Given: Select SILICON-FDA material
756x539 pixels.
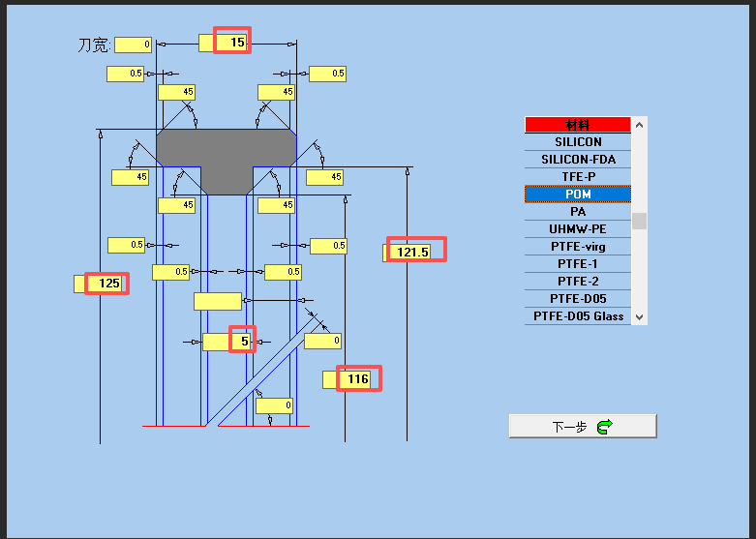Looking at the screenshot, I should [578, 159].
